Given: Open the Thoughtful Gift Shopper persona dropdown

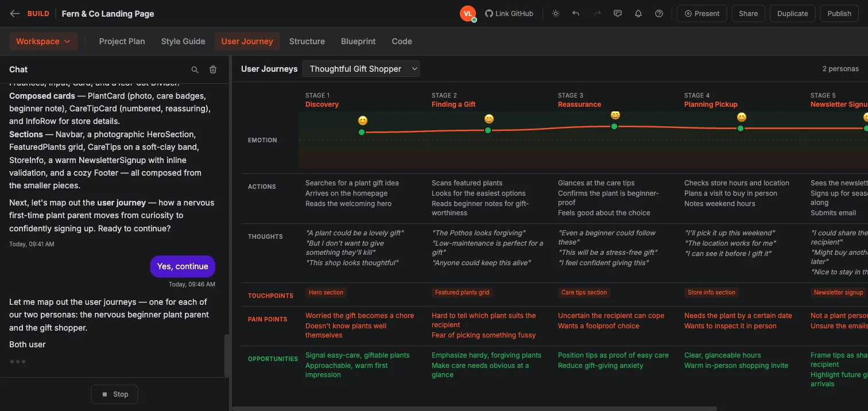Looking at the screenshot, I should coord(361,69).
